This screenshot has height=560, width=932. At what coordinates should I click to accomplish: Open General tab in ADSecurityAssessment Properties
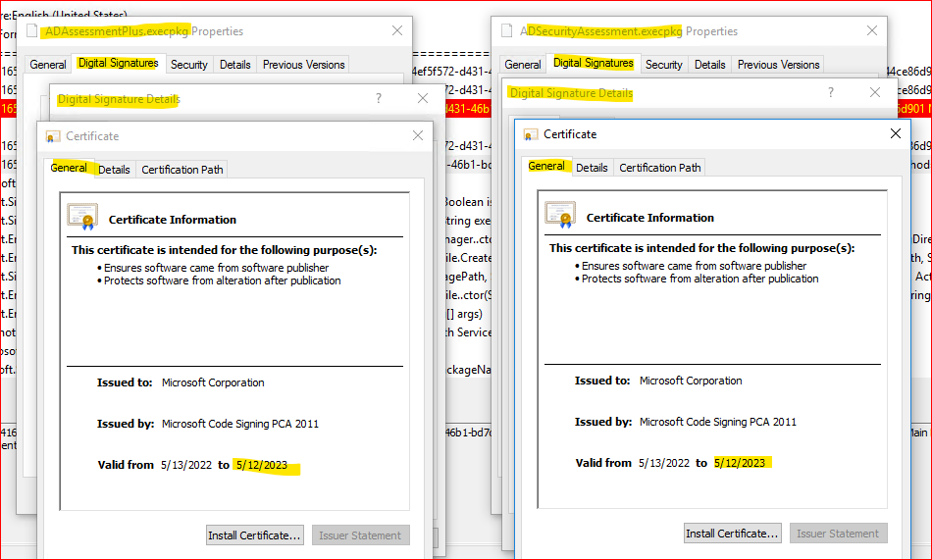(523, 64)
